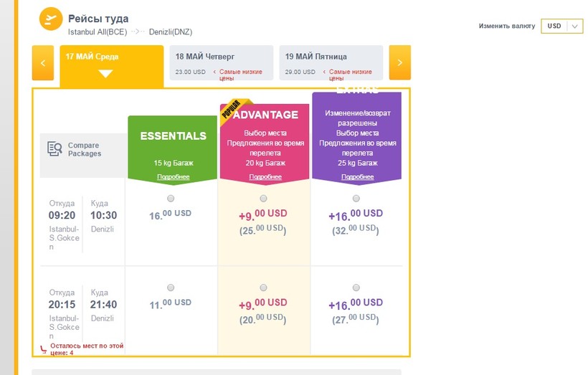
Task: Select Advantage fare for 09:20 flight
Action: tap(263, 198)
